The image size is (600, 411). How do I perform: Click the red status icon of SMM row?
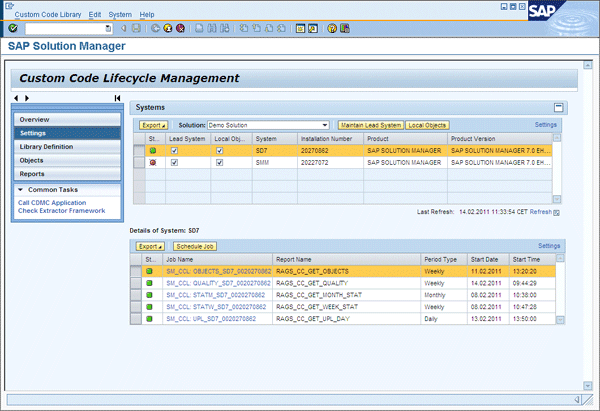pyautogui.click(x=153, y=163)
